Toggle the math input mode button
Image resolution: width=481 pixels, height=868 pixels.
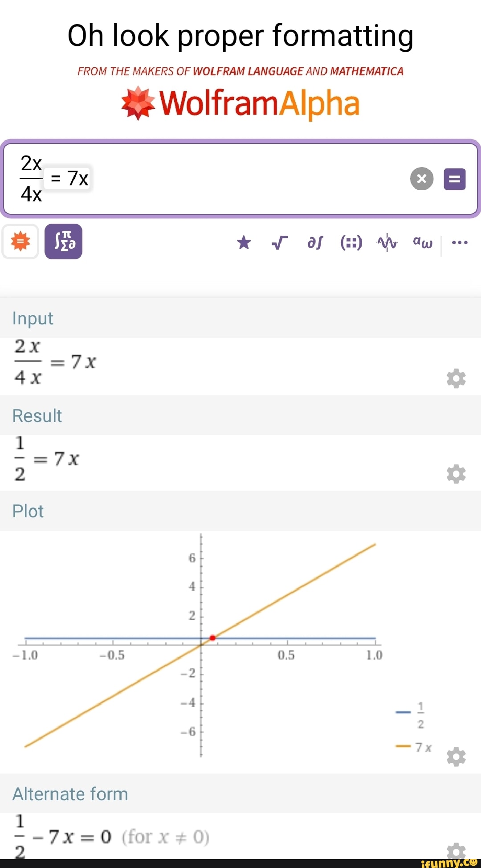click(x=63, y=242)
